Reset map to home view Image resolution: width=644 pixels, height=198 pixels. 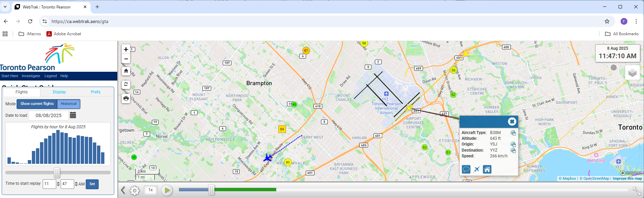tap(126, 71)
